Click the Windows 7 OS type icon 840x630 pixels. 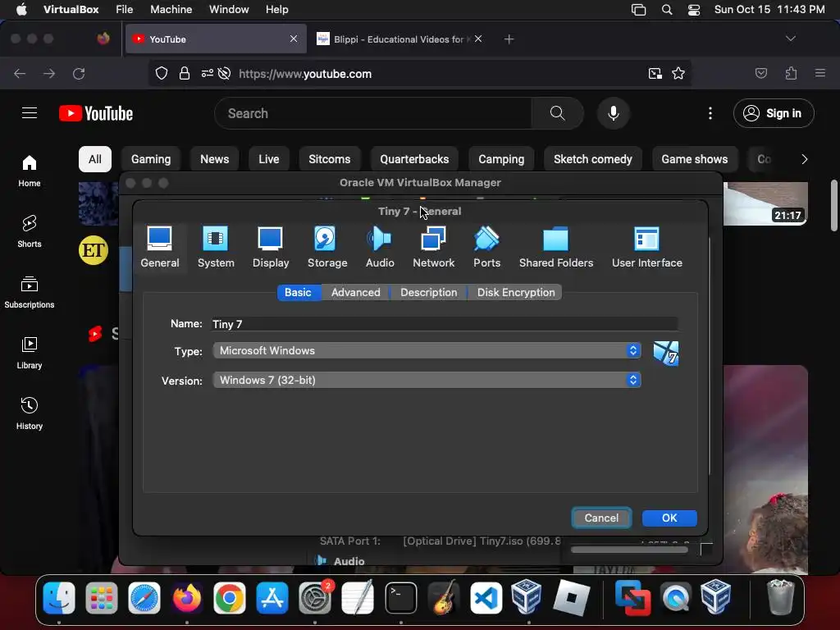(666, 353)
